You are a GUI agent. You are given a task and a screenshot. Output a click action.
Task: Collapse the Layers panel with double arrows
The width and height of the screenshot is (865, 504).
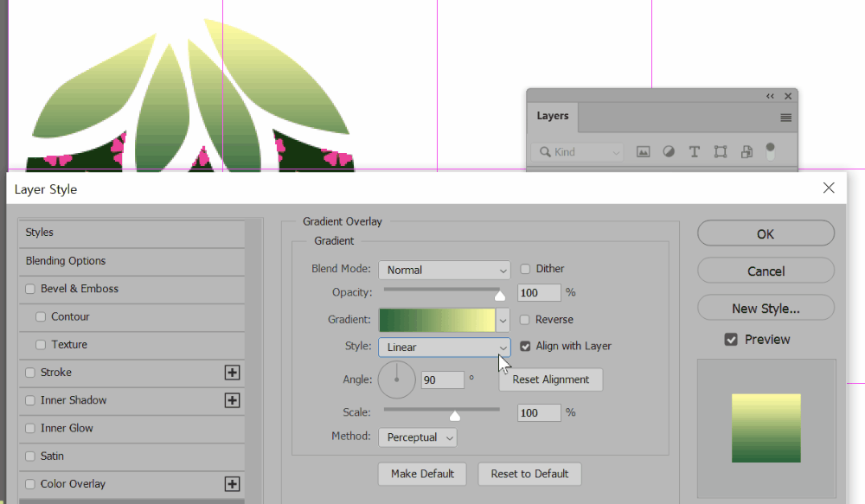point(770,96)
